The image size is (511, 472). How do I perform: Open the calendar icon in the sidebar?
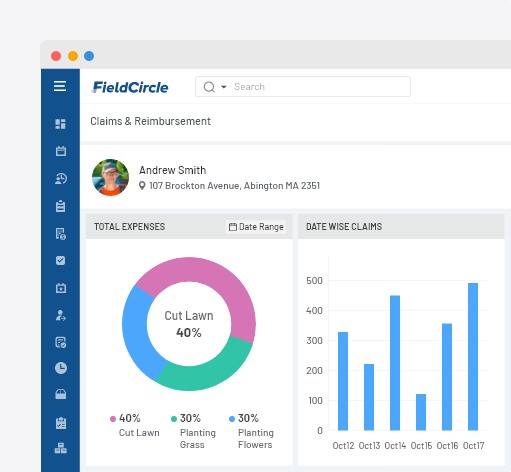coord(61,151)
